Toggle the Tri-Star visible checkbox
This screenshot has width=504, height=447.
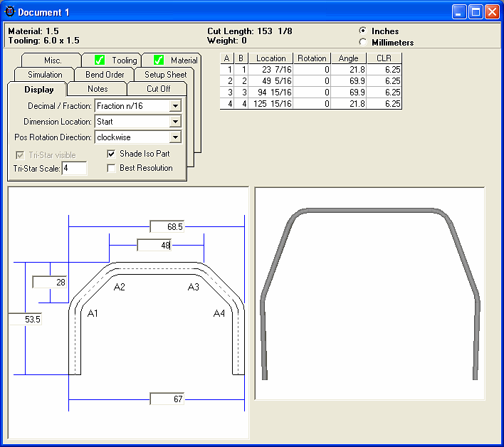(x=20, y=155)
